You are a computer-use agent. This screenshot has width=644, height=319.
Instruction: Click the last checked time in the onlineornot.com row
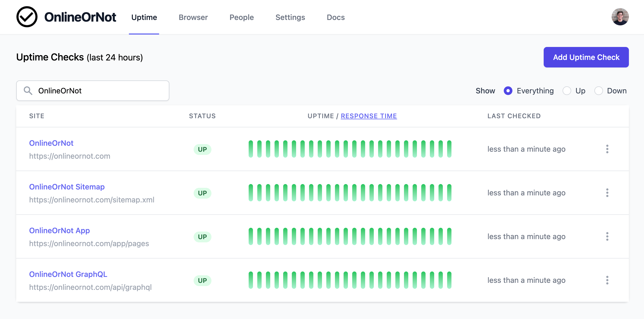(526, 149)
